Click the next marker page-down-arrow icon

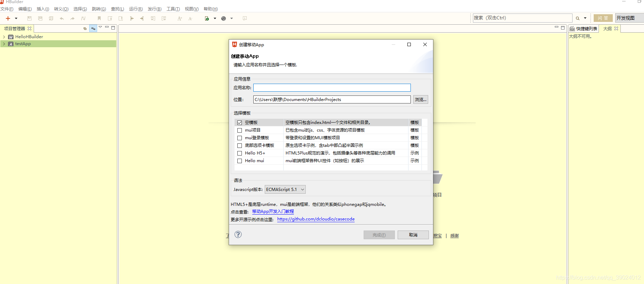coord(121,18)
